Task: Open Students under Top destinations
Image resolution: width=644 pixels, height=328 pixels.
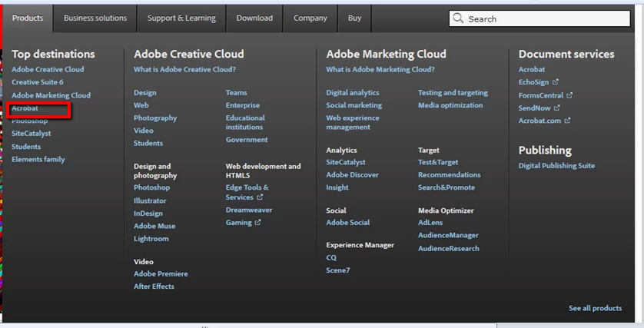Action: (26, 147)
